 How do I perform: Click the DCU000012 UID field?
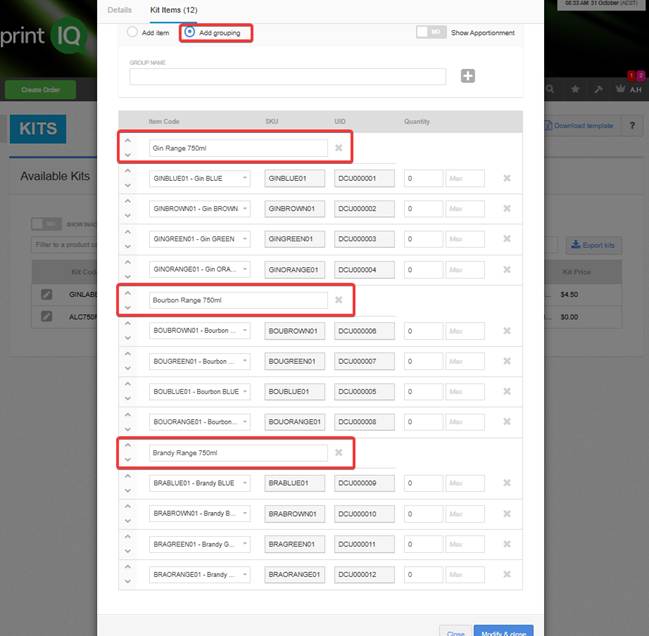364,574
